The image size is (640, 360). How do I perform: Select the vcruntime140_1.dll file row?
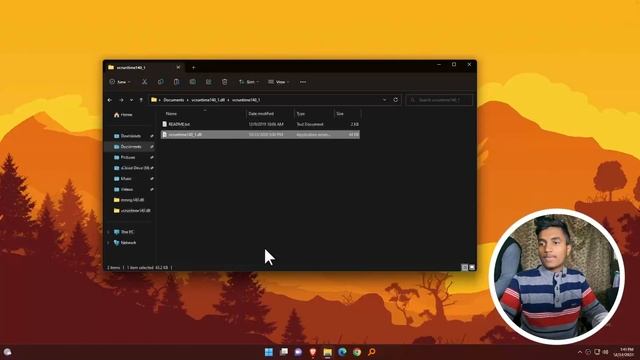point(260,134)
